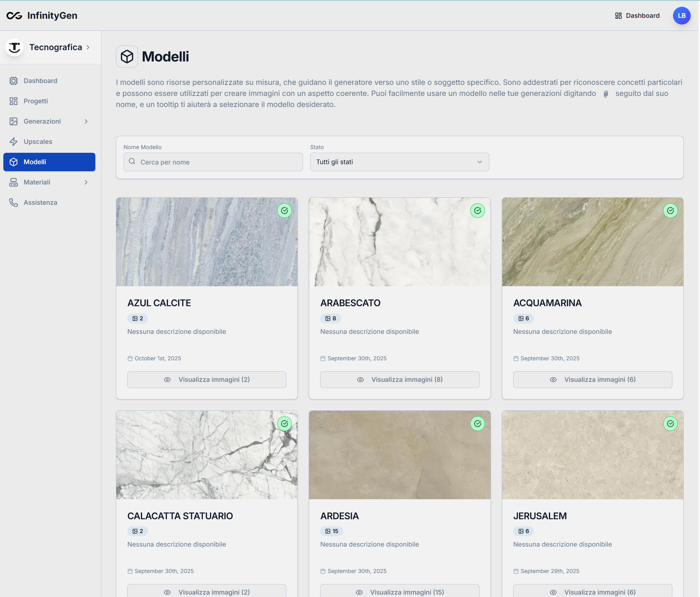Click Visualizza immagini for ACQUAMARINA
This screenshot has width=700, height=597.
coord(592,380)
